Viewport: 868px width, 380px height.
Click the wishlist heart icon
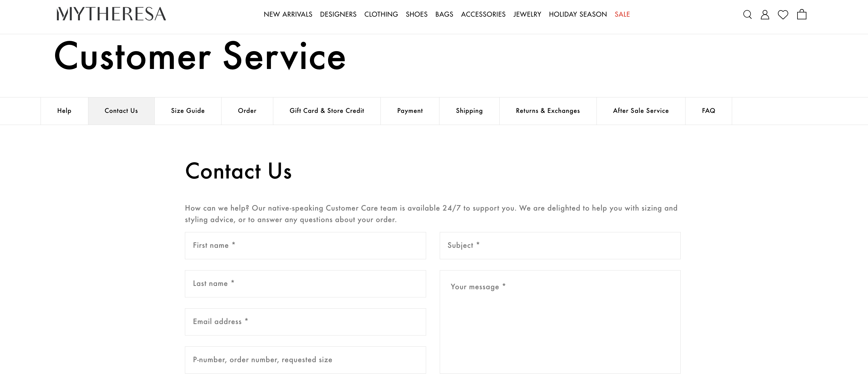pyautogui.click(x=783, y=14)
